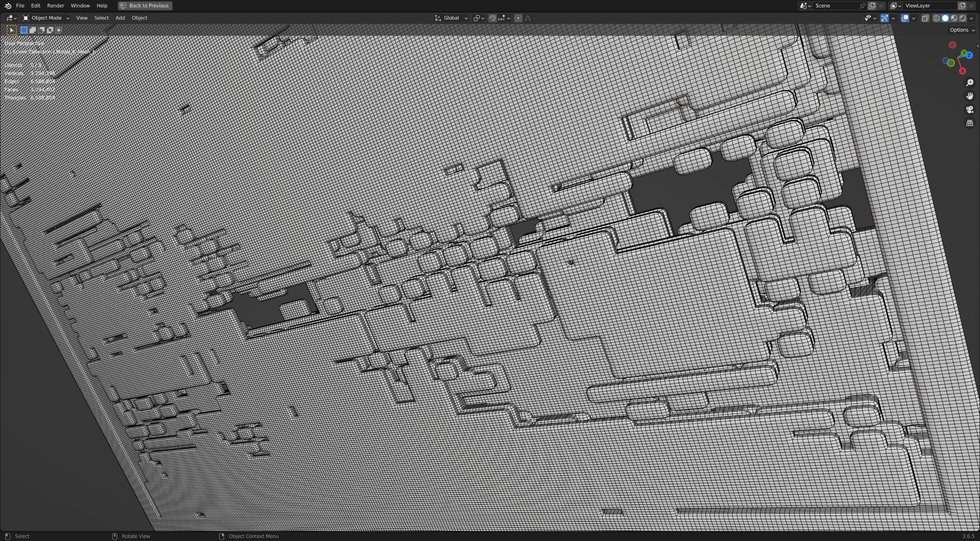Choose the Set New Selection mode
The height and width of the screenshot is (541, 980).
pos(24,30)
